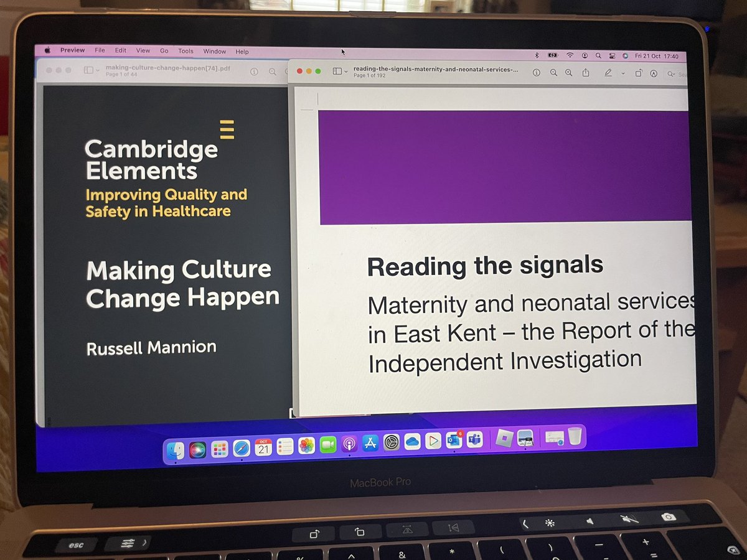Image resolution: width=747 pixels, height=560 pixels.
Task: Open Photos from the Dock
Action: (x=306, y=446)
